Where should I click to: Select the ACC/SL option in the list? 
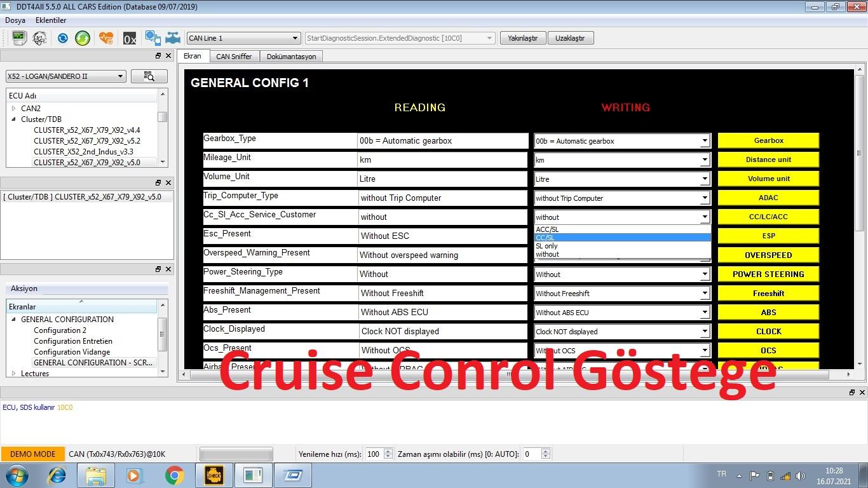[x=547, y=229]
